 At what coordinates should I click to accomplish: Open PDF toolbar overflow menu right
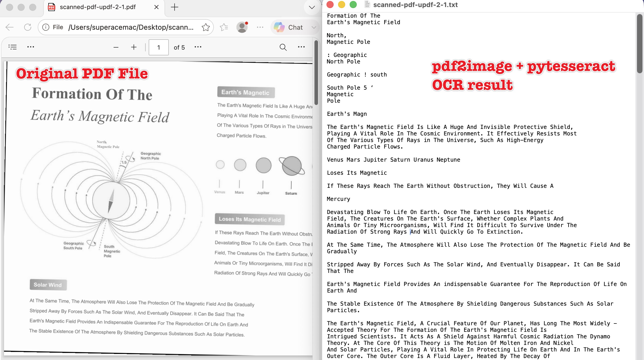pos(301,47)
